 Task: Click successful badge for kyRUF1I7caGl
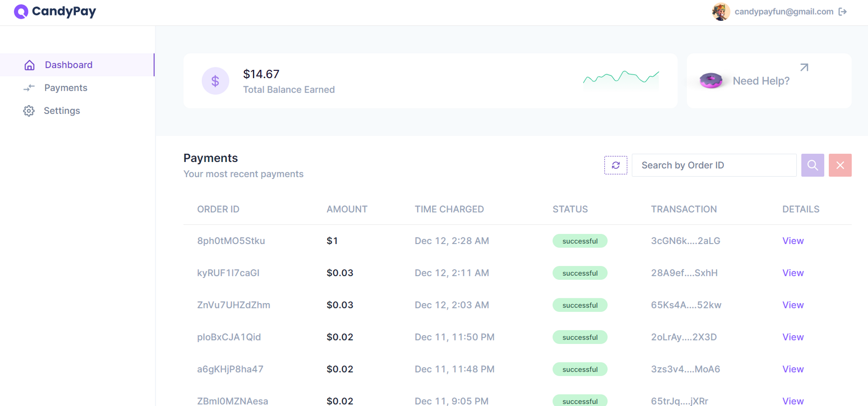[x=580, y=273]
